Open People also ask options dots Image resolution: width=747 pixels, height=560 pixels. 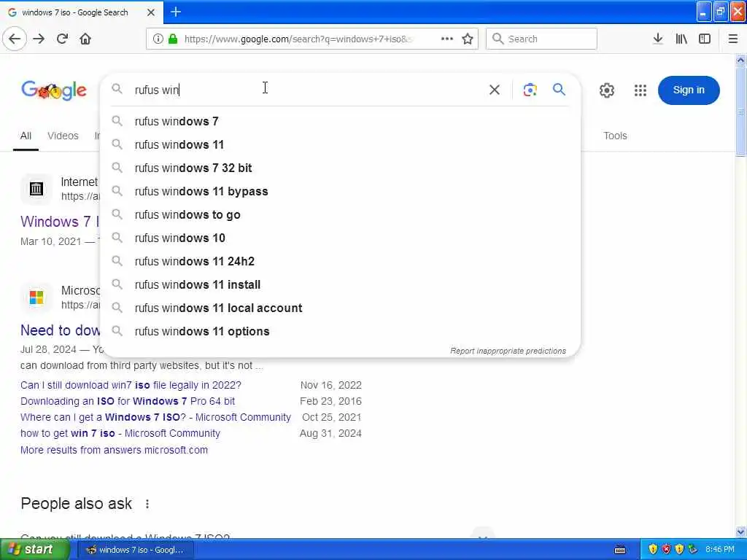[147, 504]
